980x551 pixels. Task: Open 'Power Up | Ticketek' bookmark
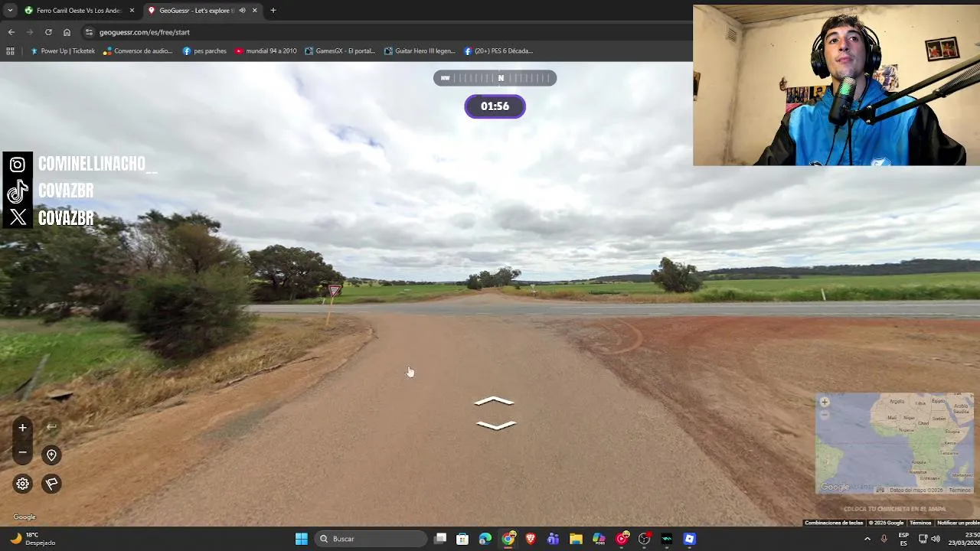[x=63, y=51]
